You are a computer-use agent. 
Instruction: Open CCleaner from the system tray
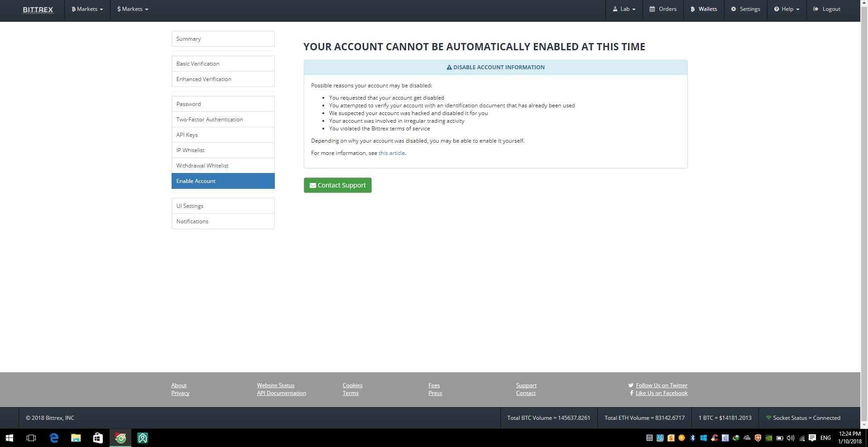click(715, 438)
